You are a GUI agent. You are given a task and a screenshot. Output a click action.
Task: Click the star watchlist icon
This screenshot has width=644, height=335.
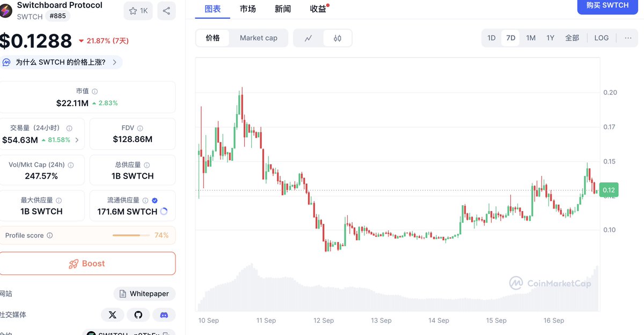138,11
